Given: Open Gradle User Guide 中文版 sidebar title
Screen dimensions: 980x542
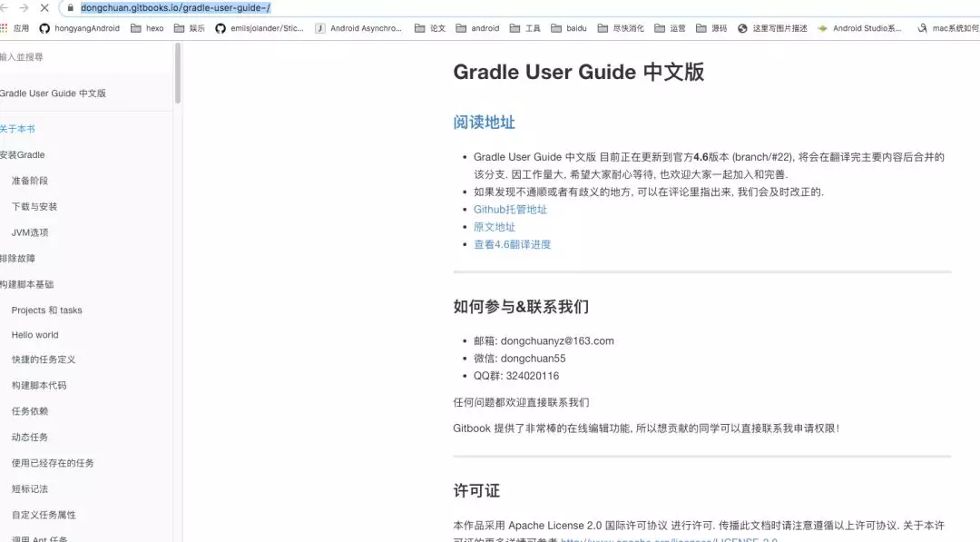Looking at the screenshot, I should 54,94.
